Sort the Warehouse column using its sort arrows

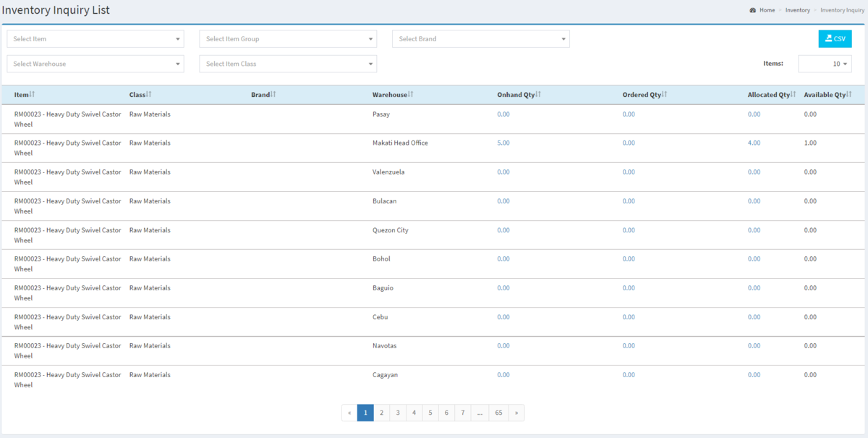[412, 94]
